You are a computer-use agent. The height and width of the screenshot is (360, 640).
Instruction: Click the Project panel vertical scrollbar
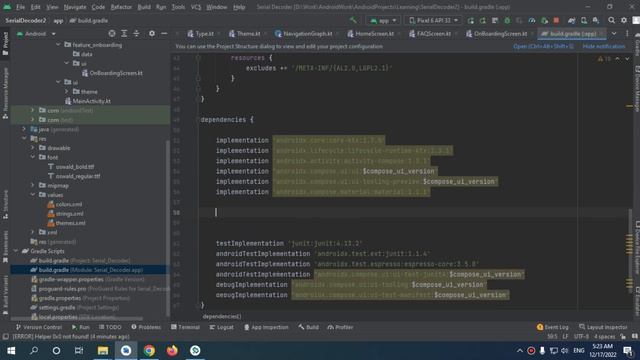pos(168,227)
